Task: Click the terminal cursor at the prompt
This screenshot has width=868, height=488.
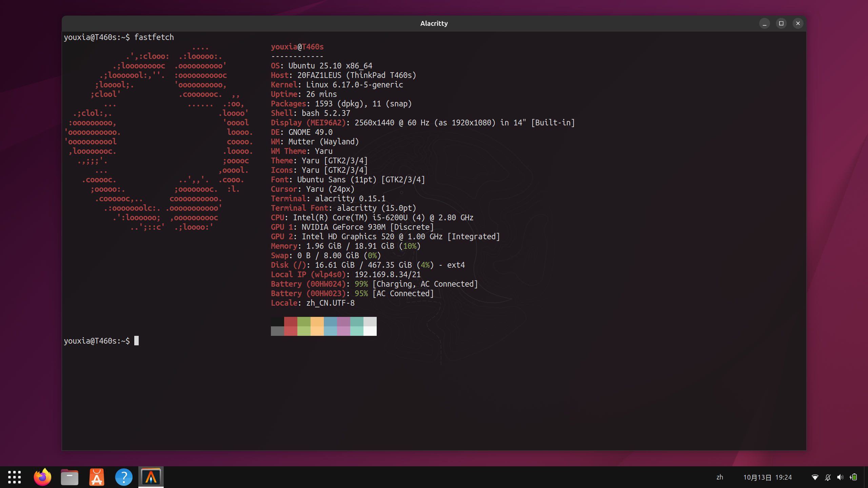Action: 136,341
